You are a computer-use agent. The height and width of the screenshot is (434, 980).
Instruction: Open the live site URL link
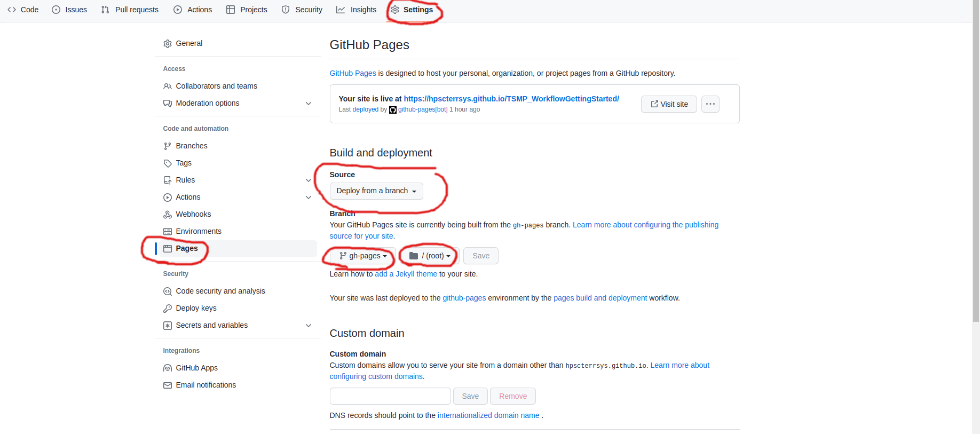tap(511, 99)
